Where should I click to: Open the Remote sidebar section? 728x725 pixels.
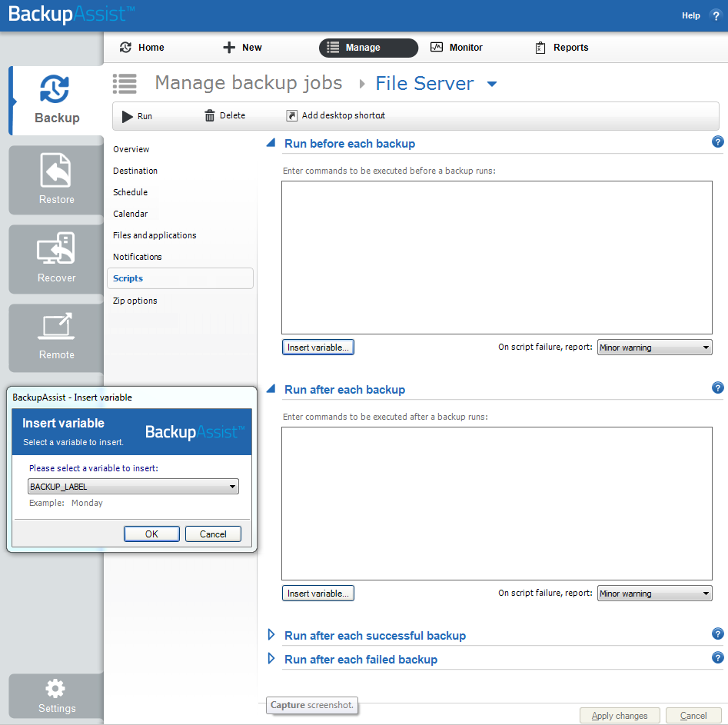tap(57, 338)
